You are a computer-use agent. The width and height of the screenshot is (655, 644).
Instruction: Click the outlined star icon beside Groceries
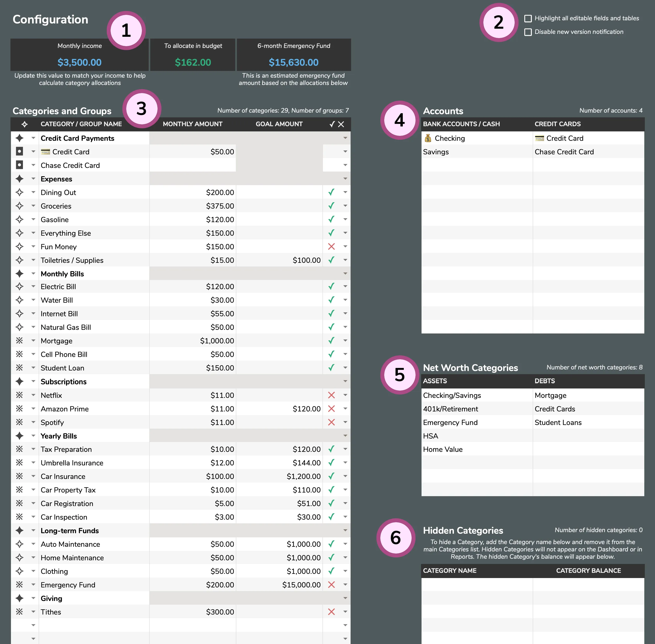(x=19, y=206)
